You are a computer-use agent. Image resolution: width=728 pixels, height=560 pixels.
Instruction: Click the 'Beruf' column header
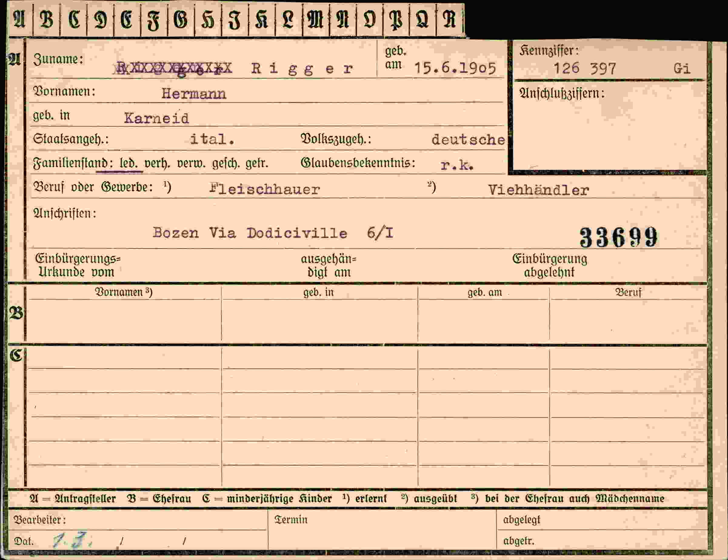point(628,293)
